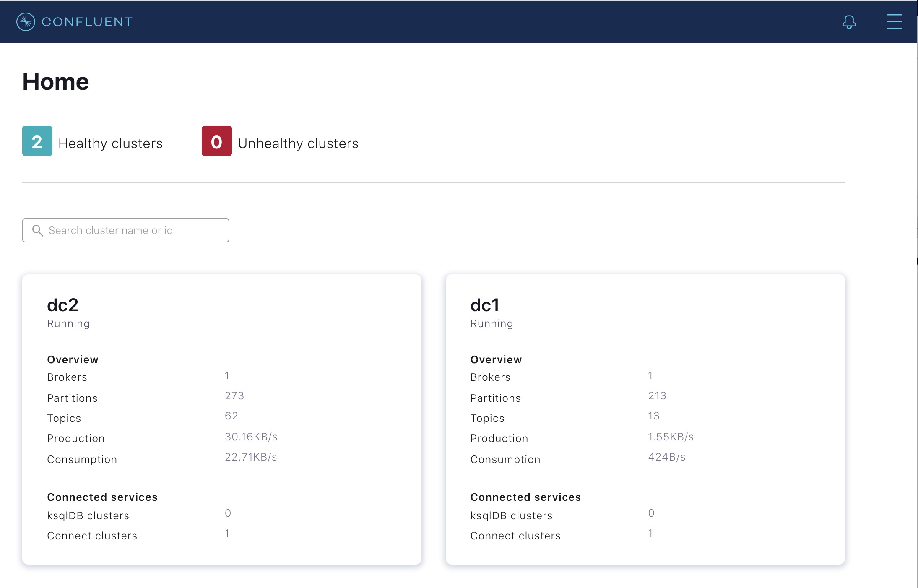The height and width of the screenshot is (588, 918).
Task: Click dc2 Topics count 62
Action: click(231, 416)
